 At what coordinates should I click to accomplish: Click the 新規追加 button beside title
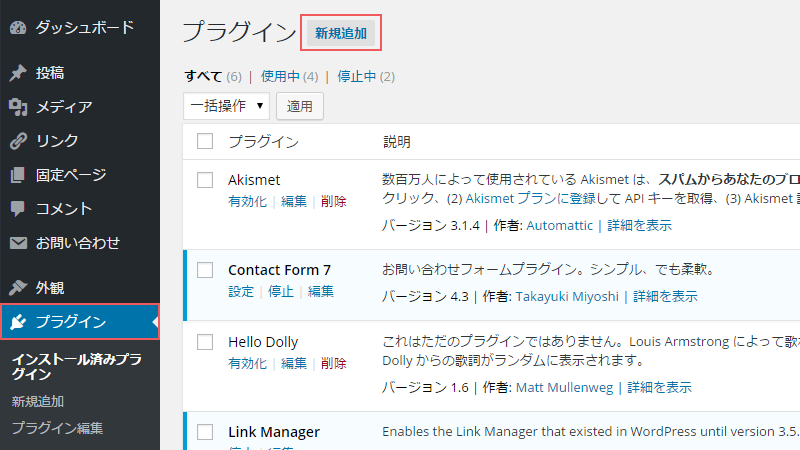[x=341, y=33]
